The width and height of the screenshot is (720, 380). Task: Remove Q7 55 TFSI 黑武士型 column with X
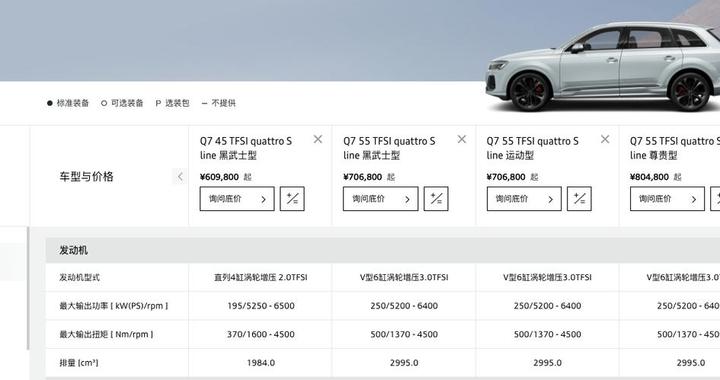pyautogui.click(x=461, y=139)
